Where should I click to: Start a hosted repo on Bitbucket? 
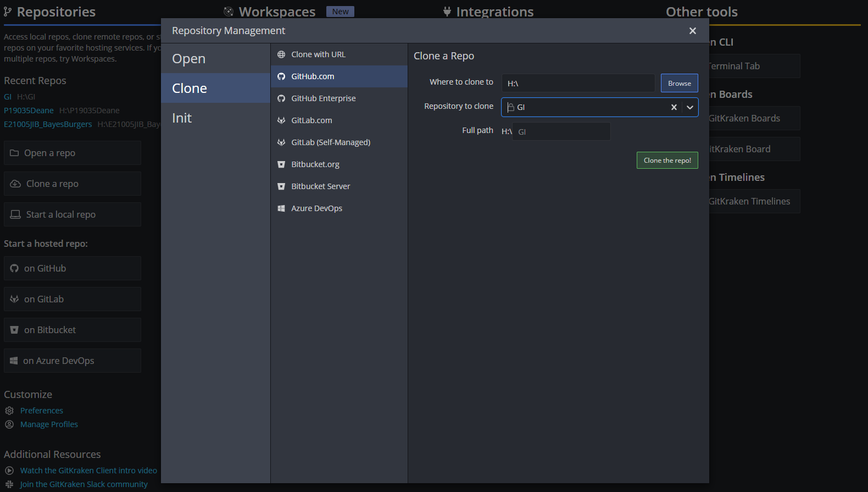pyautogui.click(x=73, y=330)
